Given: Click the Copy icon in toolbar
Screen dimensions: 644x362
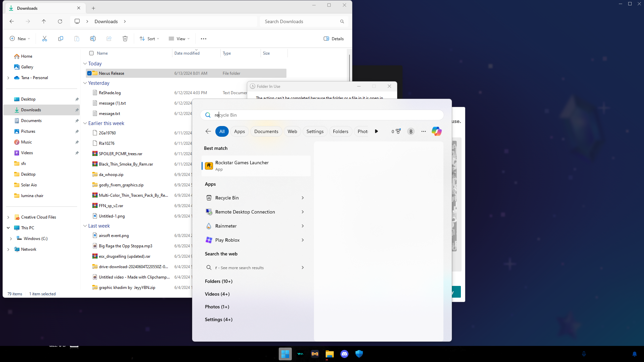Looking at the screenshot, I should click(x=61, y=39).
